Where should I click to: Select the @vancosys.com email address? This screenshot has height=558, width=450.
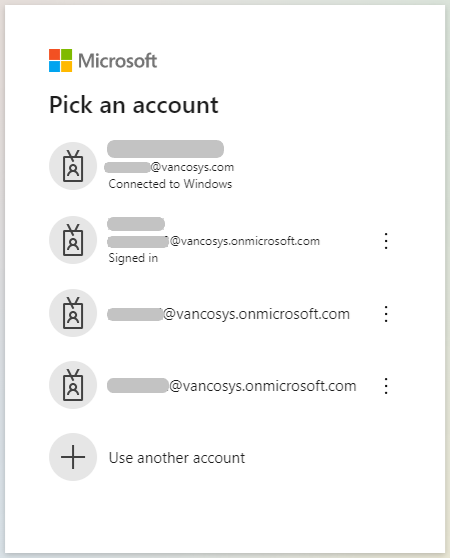pyautogui.click(x=170, y=167)
